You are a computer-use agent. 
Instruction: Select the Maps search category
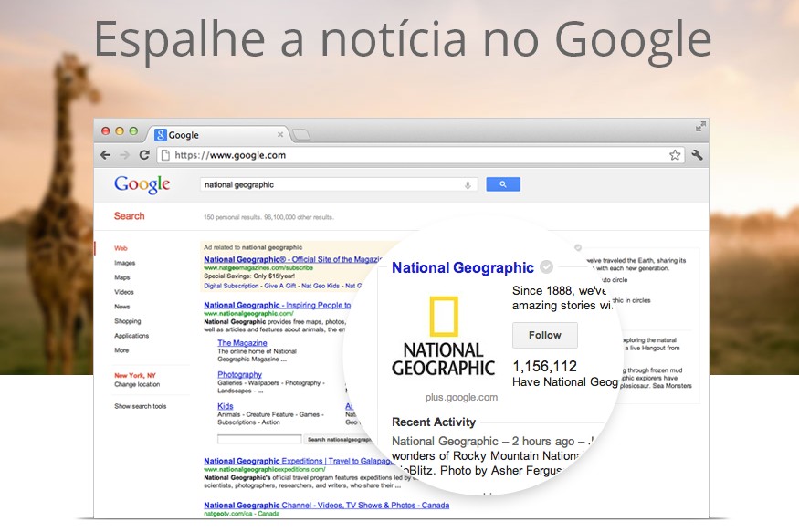point(121,277)
